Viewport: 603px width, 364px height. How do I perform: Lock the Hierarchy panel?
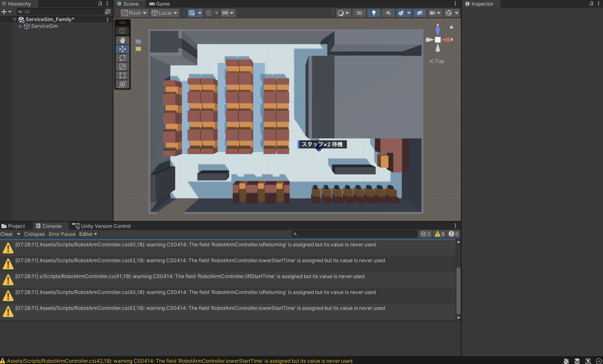tap(100, 3)
